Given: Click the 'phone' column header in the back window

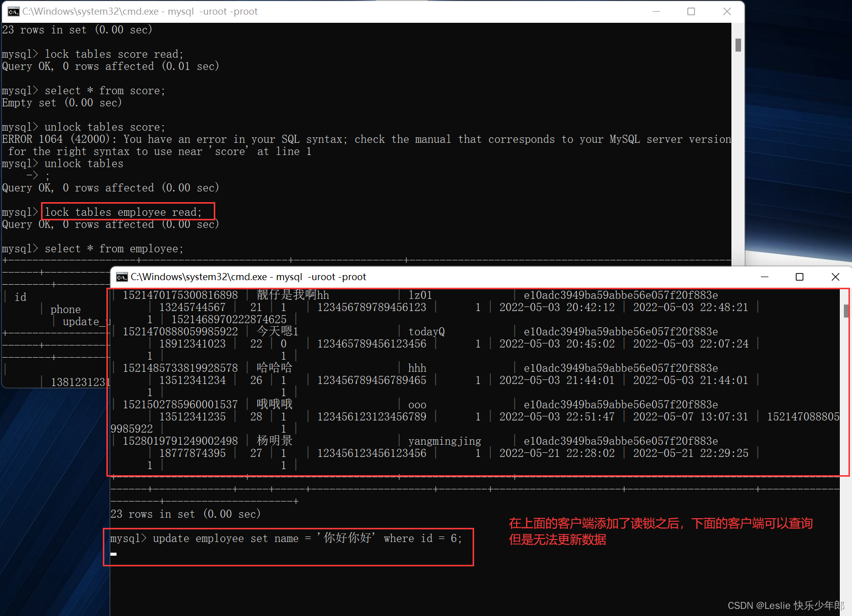Looking at the screenshot, I should pyautogui.click(x=66, y=310).
